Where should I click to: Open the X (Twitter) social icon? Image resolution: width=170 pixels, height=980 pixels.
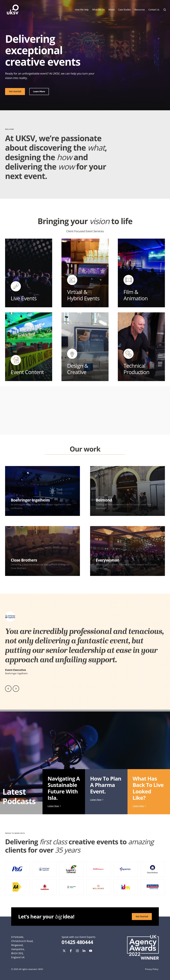coord(64,951)
